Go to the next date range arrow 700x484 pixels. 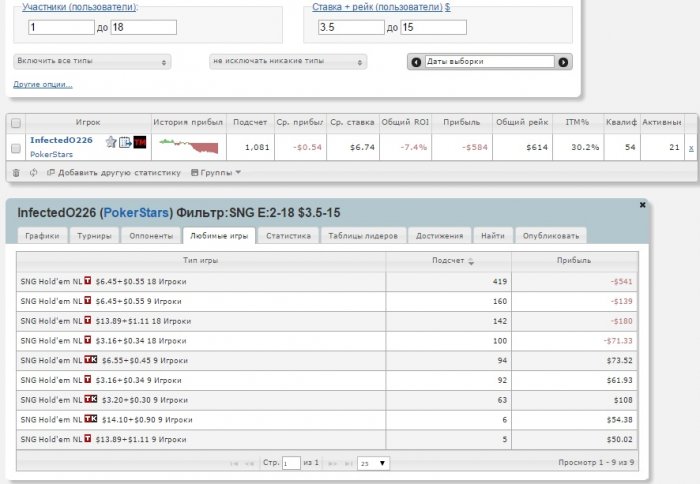pyautogui.click(x=563, y=62)
